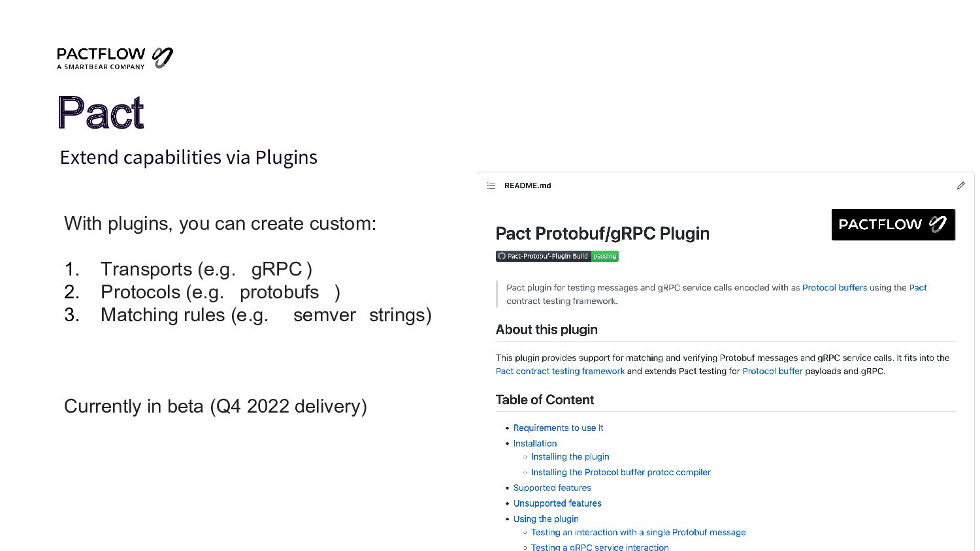This screenshot has width=980, height=551.
Task: Open Installing the plugin sub-item
Action: point(570,457)
